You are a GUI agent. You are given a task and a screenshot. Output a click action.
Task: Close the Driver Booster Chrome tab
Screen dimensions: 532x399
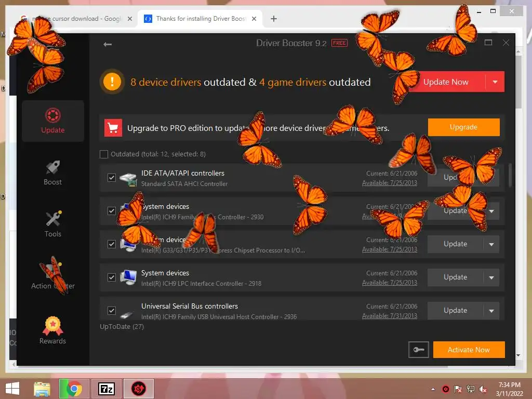(254, 19)
